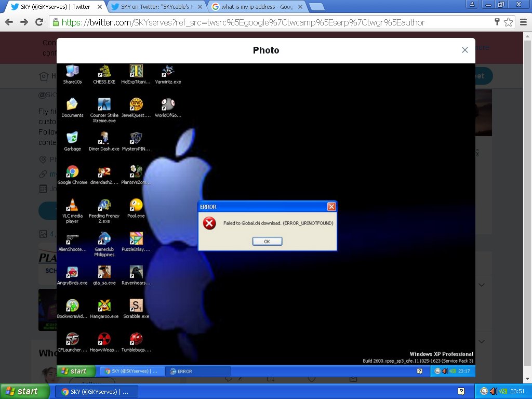Bookmark this page with the star
Image resolution: width=532 pixels, height=399 pixels.
[508, 22]
